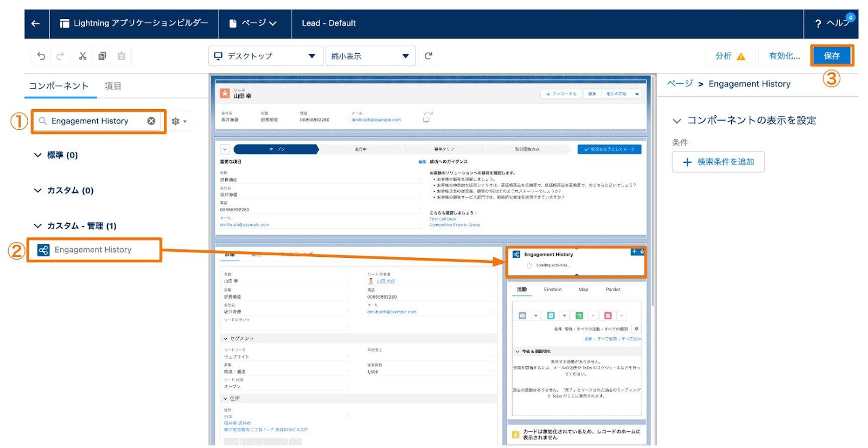
Task: Delete the Engagement History component with trash icon
Action: (x=642, y=251)
